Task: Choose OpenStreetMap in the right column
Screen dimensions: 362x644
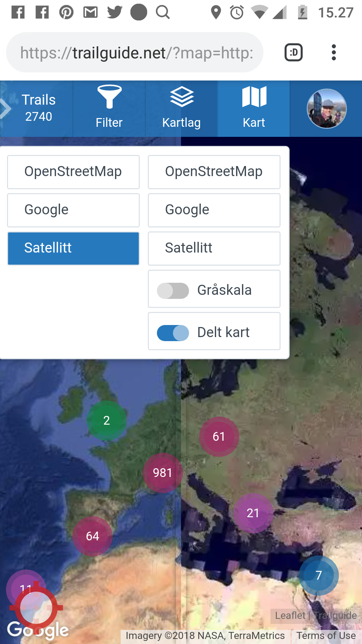Action: (214, 172)
